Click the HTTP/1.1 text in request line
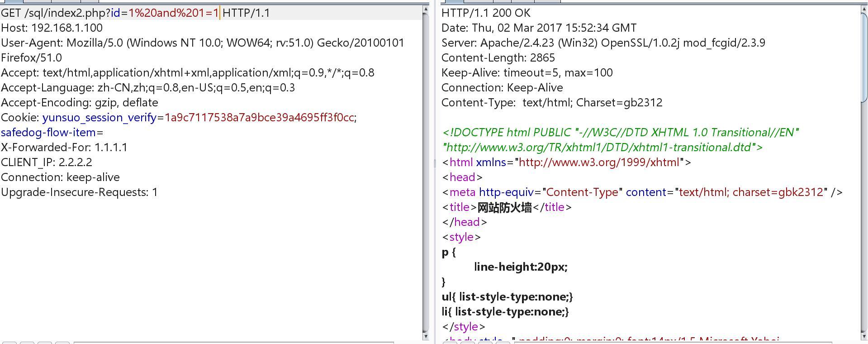868x344 pixels. (246, 13)
